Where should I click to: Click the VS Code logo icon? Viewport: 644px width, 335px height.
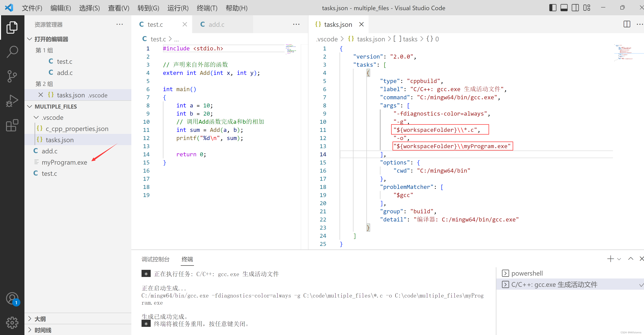(9, 8)
